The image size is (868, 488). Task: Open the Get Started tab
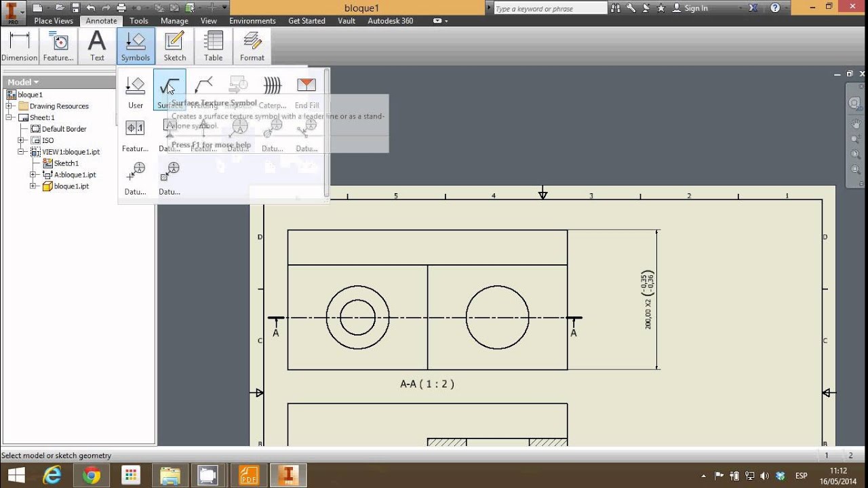[307, 21]
